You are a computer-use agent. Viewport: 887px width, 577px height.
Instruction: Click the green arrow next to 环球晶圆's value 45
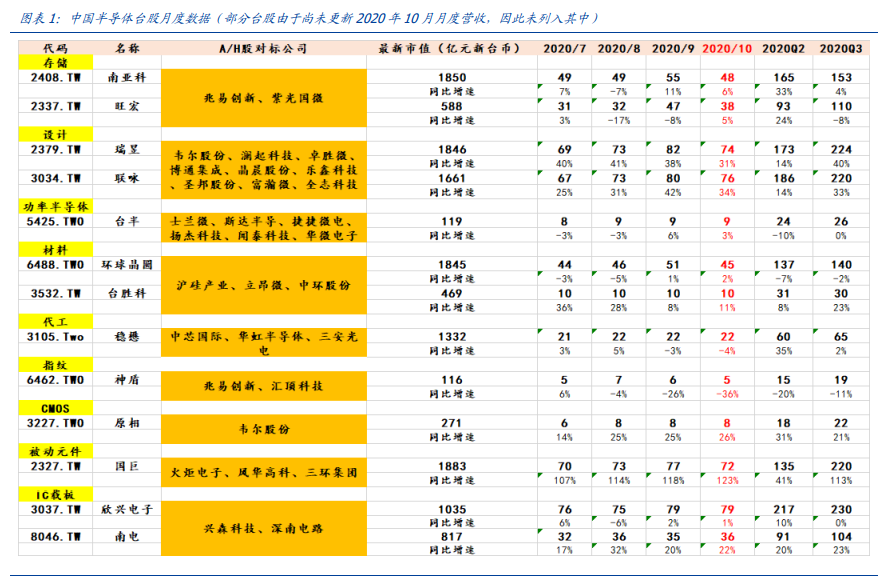701,273
